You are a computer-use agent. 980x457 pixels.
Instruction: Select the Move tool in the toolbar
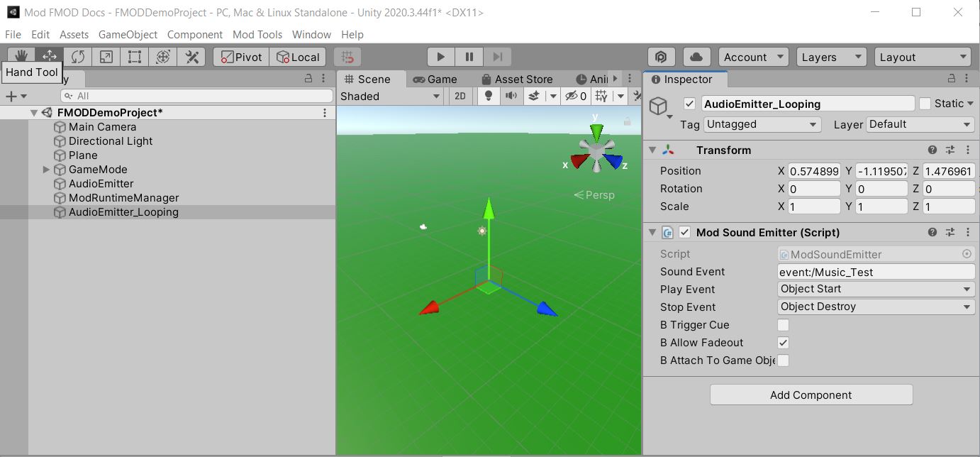[49, 56]
